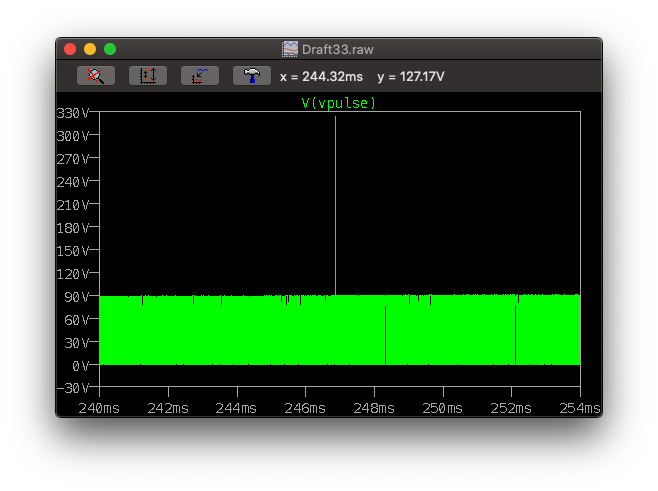
Task: Minimize the window with the yellow button
Action: (x=90, y=49)
